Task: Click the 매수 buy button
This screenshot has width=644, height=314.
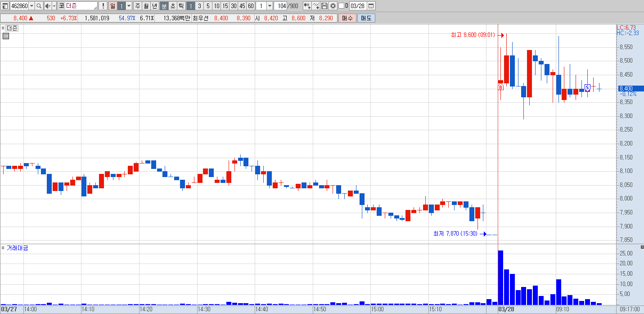Action: [x=347, y=18]
